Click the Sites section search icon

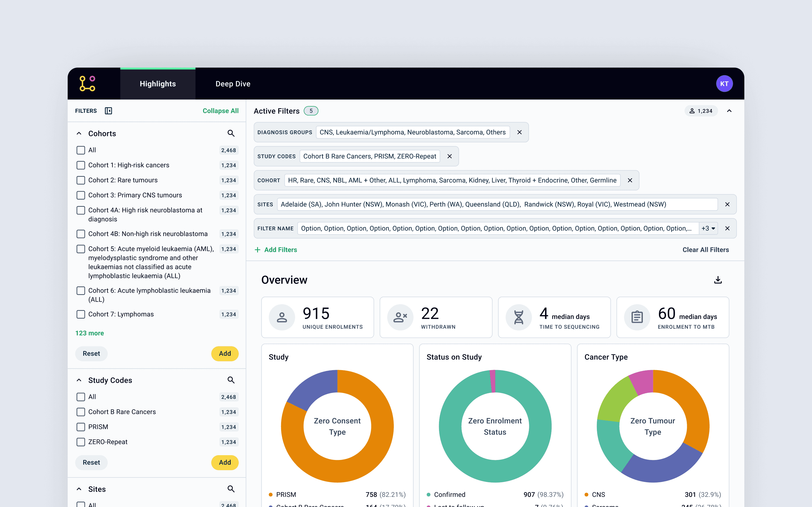(x=231, y=489)
